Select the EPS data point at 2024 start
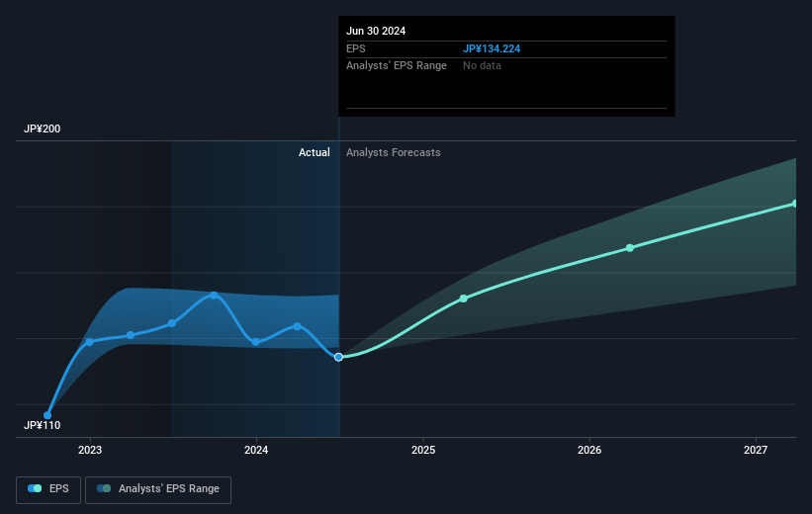The width and height of the screenshot is (812, 514). (256, 342)
